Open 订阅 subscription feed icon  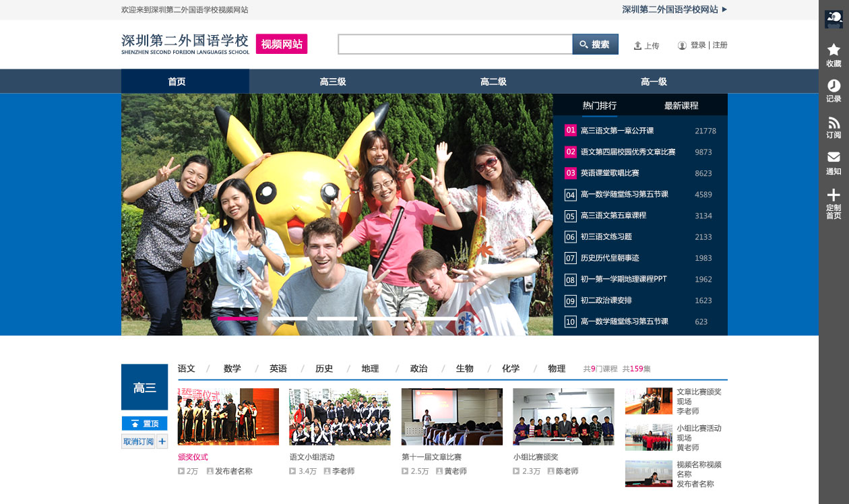coord(834,123)
